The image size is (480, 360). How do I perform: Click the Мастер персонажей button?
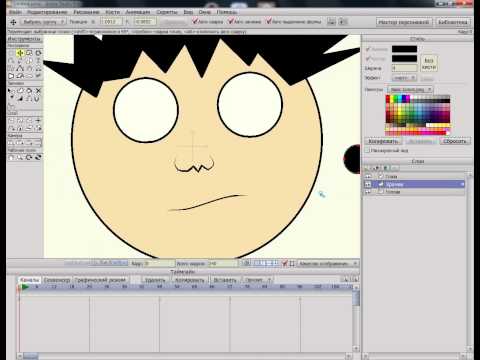coord(404,22)
